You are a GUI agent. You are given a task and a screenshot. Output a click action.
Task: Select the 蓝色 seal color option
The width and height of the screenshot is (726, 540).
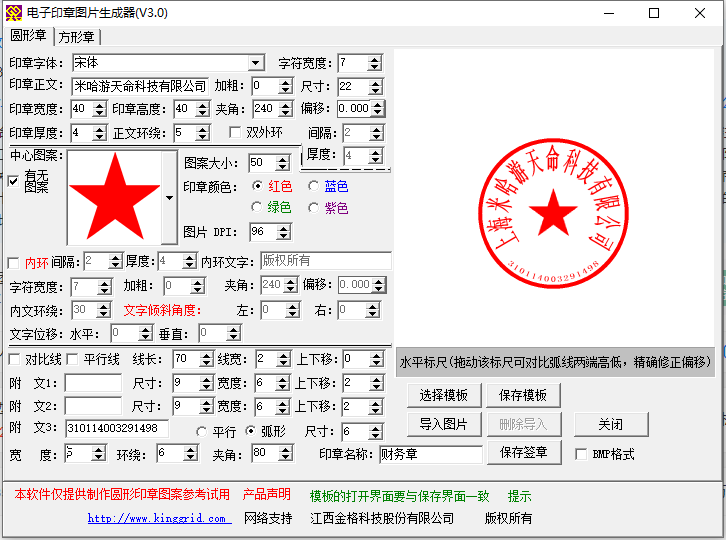(x=315, y=186)
